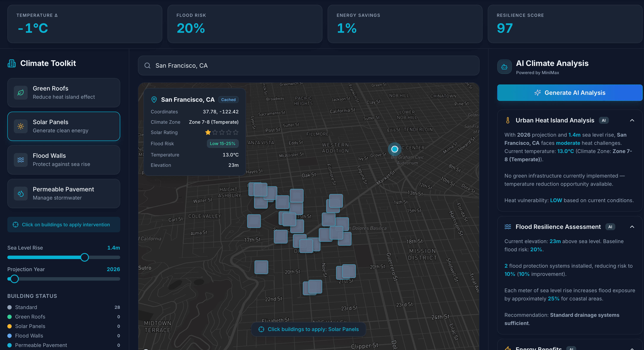644x350 pixels.
Task: Click the sparkle icon on the Generate button
Action: [538, 93]
